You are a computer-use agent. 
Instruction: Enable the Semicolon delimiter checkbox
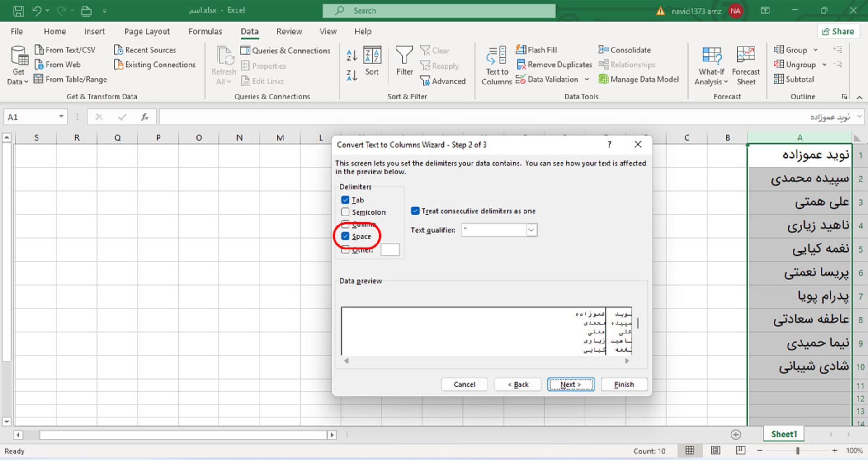(x=345, y=212)
